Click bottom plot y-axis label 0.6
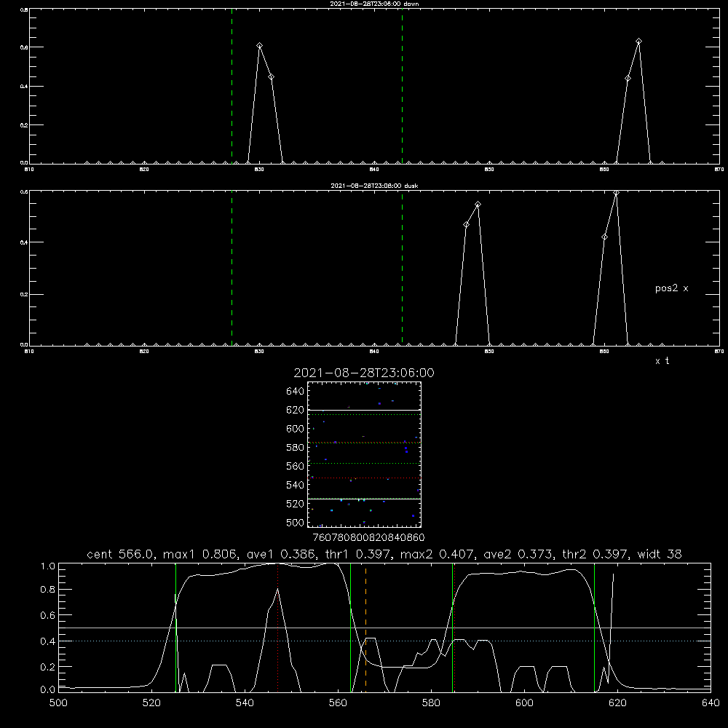This screenshot has height=728, width=728. click(x=48, y=615)
